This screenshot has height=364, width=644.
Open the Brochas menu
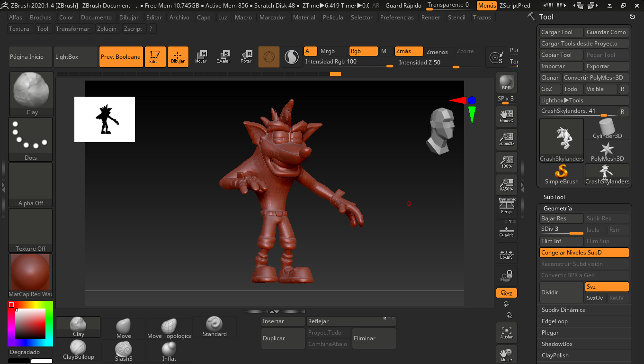click(40, 18)
